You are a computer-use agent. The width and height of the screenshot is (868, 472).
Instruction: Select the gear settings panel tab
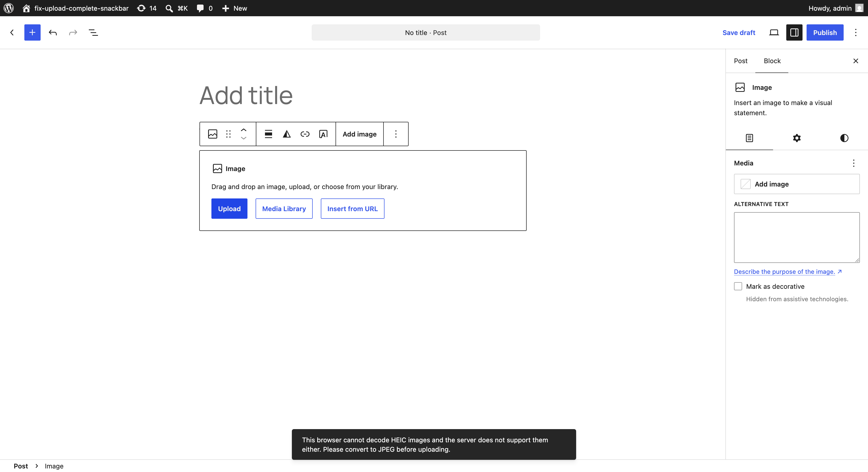click(797, 138)
